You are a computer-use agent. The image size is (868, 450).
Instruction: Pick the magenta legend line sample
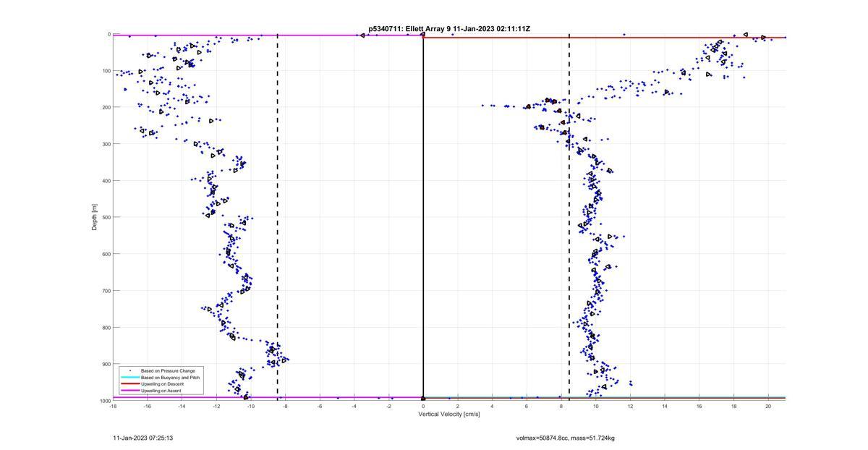click(129, 391)
